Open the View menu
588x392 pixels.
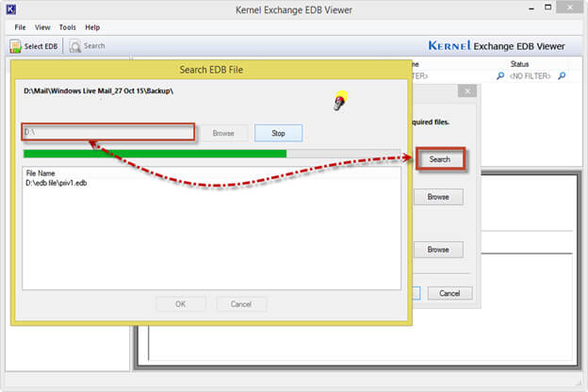[42, 27]
